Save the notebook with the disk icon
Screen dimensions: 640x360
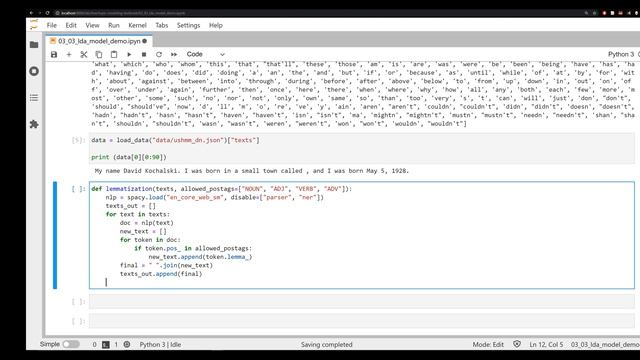[x=54, y=54]
